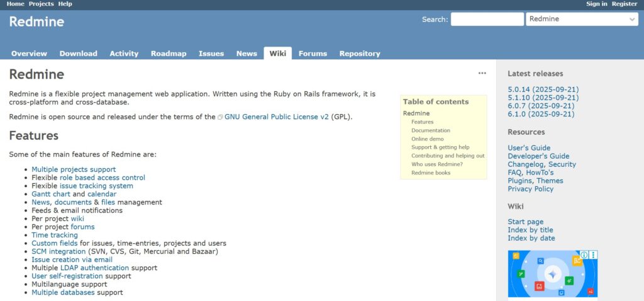This screenshot has height=301, width=644.
Task: Click Projects in the top menu
Action: [x=41, y=4]
